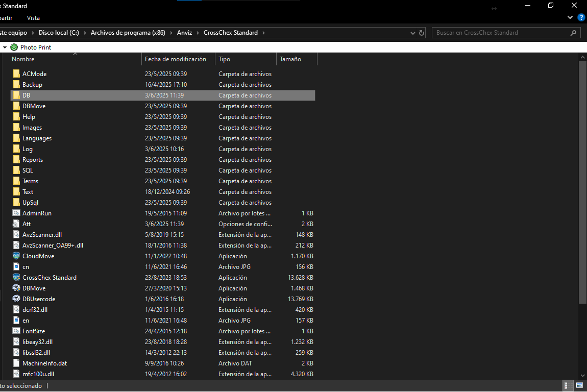Go to Disco local (C:) in the breadcrumb
This screenshot has height=392, width=587.
(59, 33)
